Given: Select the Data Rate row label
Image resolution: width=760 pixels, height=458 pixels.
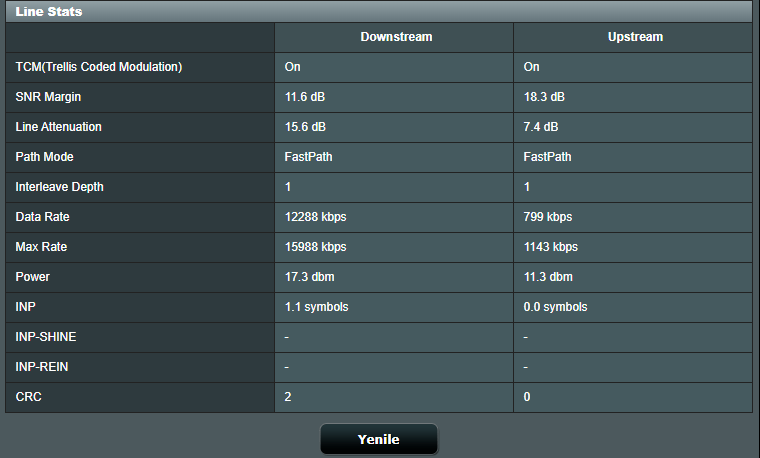Looking at the screenshot, I should pyautogui.click(x=42, y=217).
